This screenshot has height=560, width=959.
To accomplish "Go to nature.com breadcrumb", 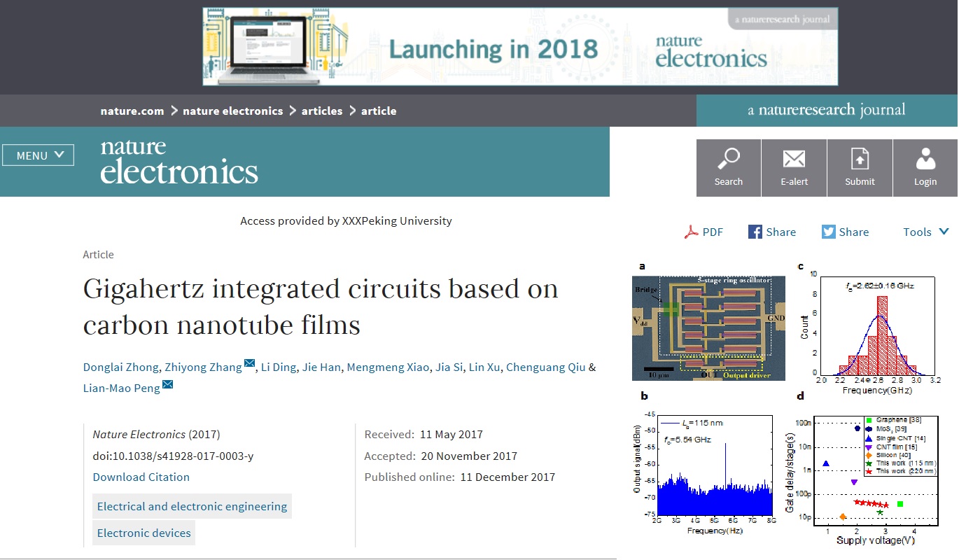I will [132, 111].
